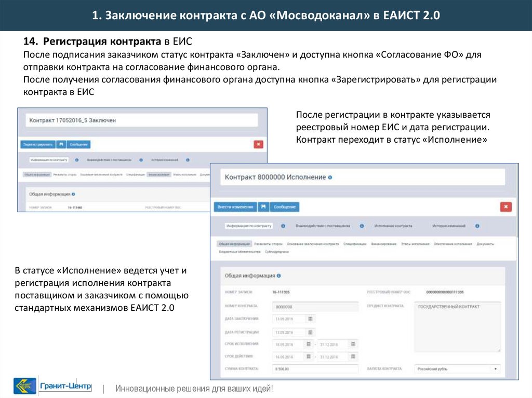Click info icon after История изменений in Заключен window

pyautogui.click(x=188, y=160)
